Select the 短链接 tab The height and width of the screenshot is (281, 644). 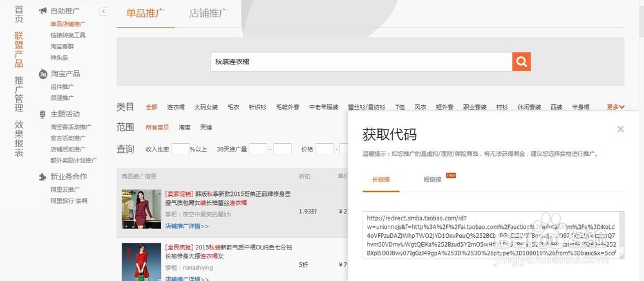(x=433, y=180)
